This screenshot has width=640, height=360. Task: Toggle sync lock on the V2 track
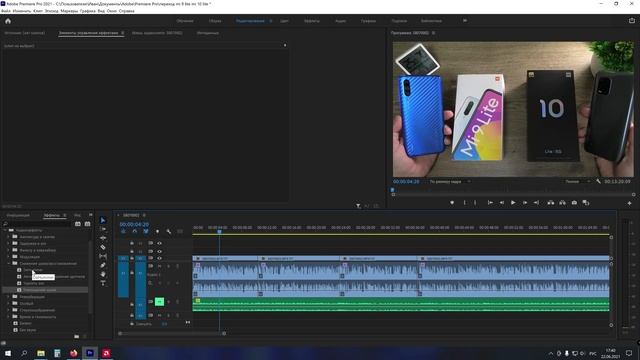coord(151,251)
